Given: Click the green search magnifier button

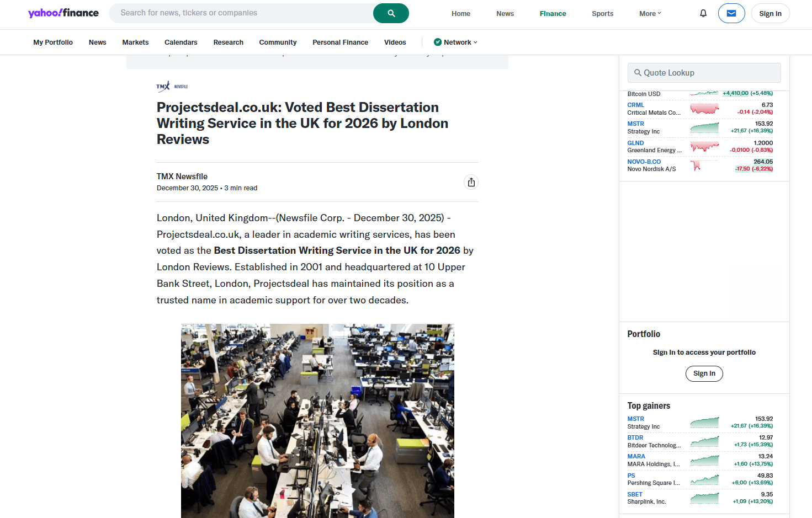Looking at the screenshot, I should click(x=391, y=13).
